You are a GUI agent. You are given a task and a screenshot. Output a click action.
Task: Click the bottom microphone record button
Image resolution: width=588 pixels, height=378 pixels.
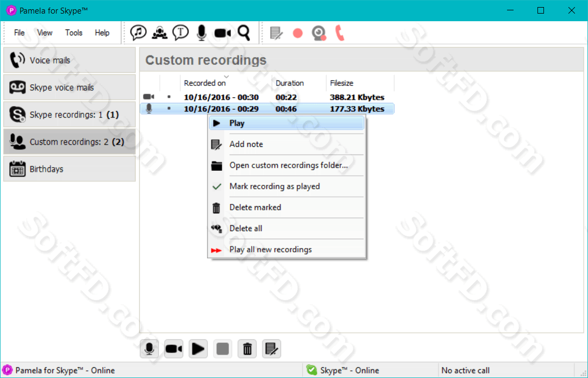click(x=149, y=349)
